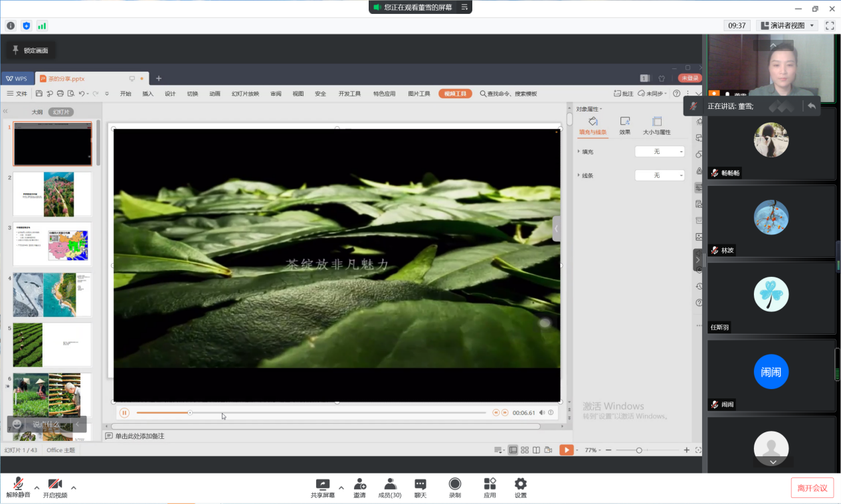The width and height of the screenshot is (841, 504).
Task: Start meeting recording with Record icon
Action: point(455,485)
